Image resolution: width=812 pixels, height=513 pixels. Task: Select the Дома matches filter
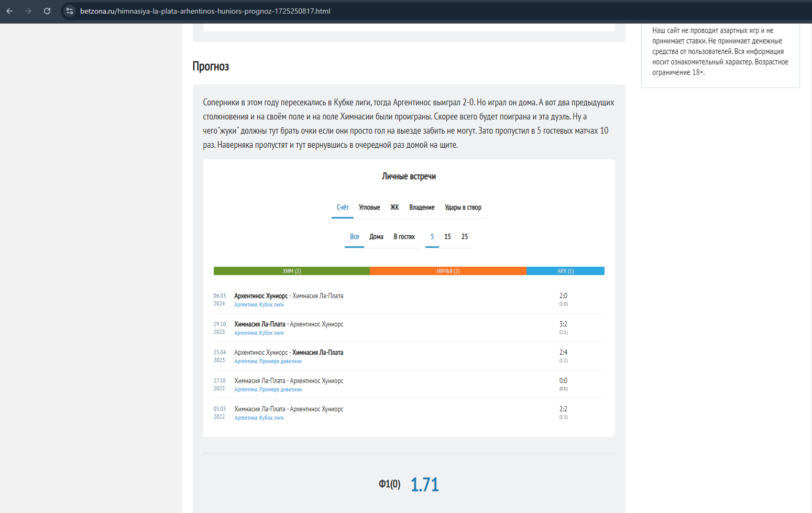(x=376, y=237)
